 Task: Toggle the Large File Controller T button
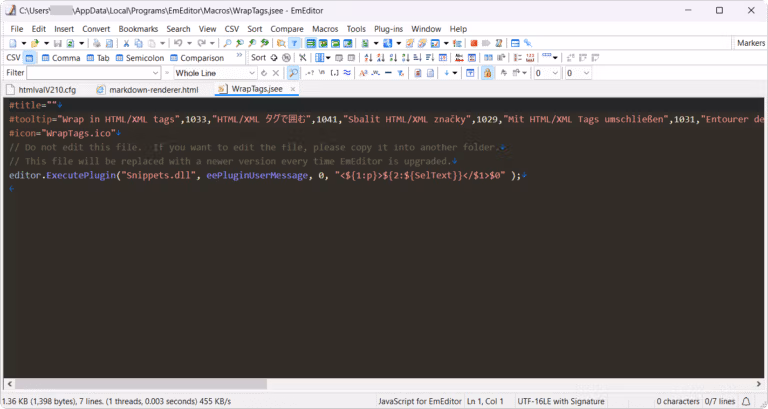pyautogui.click(x=294, y=43)
